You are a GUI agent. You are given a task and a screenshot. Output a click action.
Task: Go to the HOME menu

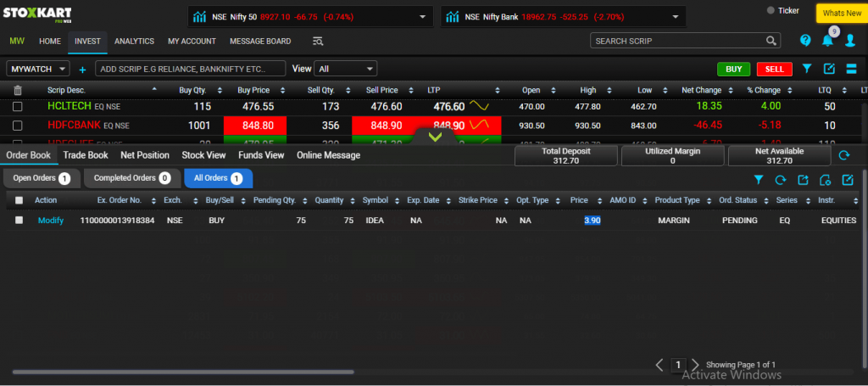(x=50, y=41)
